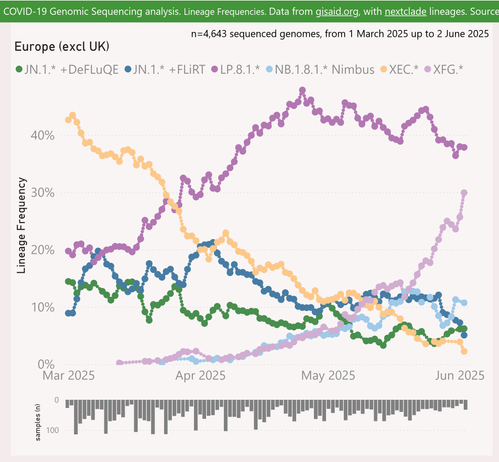Click the lilac XFG.* legend dot
This screenshot has height=462, width=499.
[x=428, y=69]
